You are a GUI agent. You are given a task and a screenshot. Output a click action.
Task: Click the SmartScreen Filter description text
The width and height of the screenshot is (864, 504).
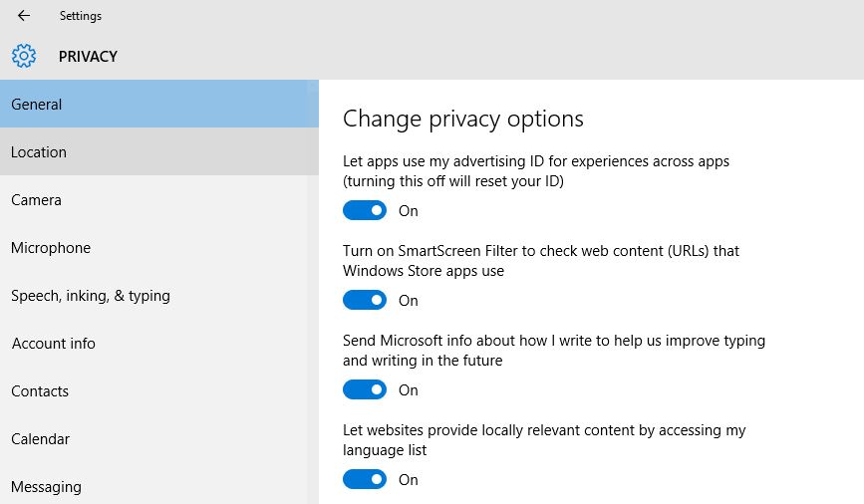[x=541, y=261]
